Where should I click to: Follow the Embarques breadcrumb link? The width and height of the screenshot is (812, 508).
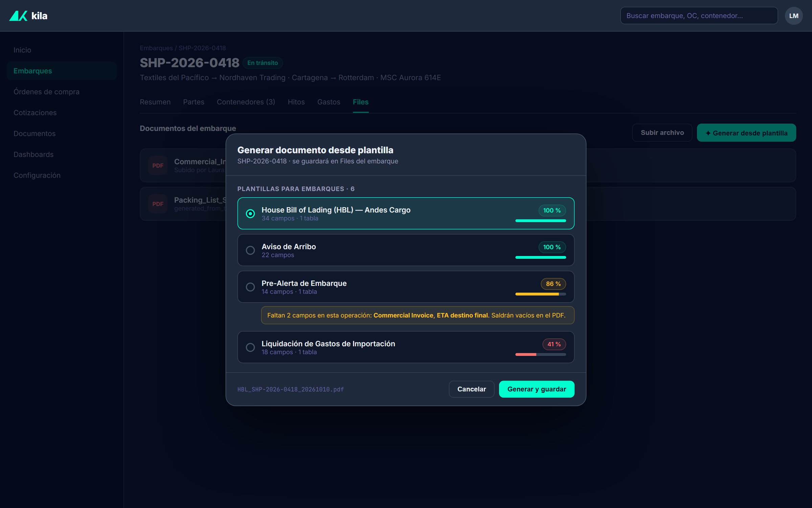point(156,48)
